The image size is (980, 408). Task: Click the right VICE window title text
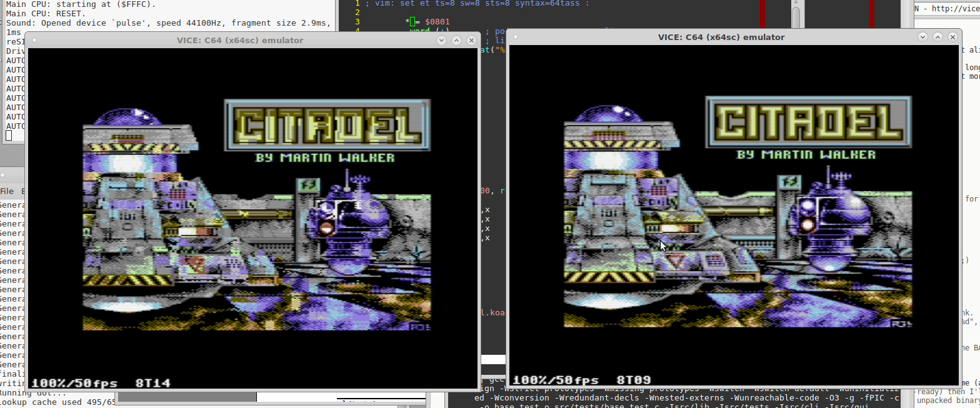tap(721, 37)
